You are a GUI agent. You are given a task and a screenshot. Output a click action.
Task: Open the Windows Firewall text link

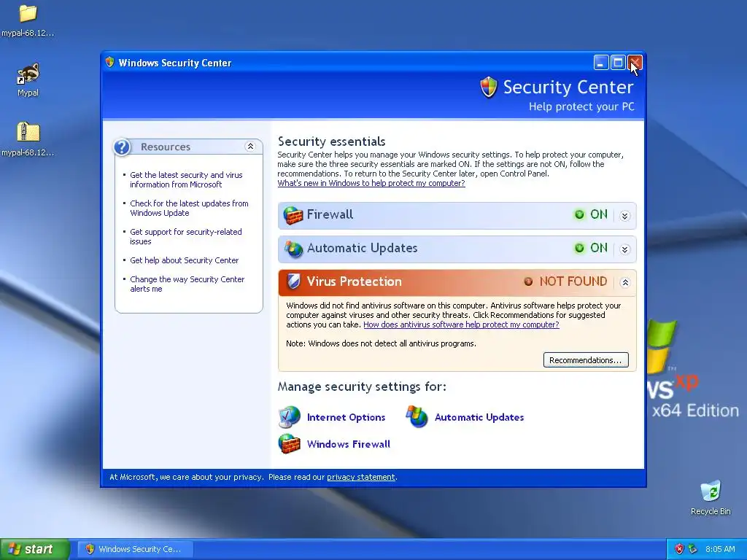pos(349,444)
